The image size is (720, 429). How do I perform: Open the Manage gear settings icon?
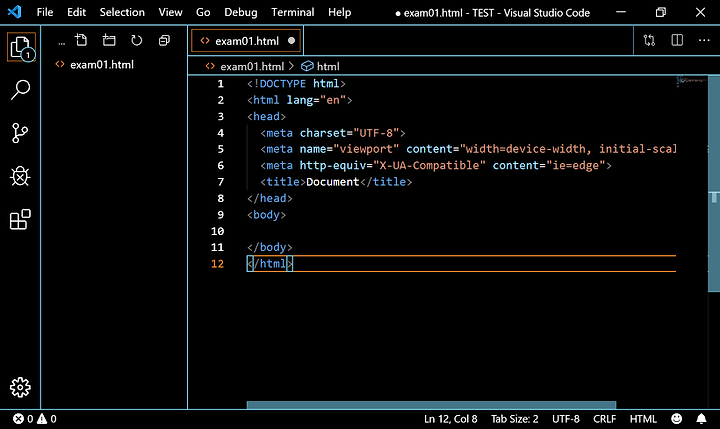coord(20,388)
